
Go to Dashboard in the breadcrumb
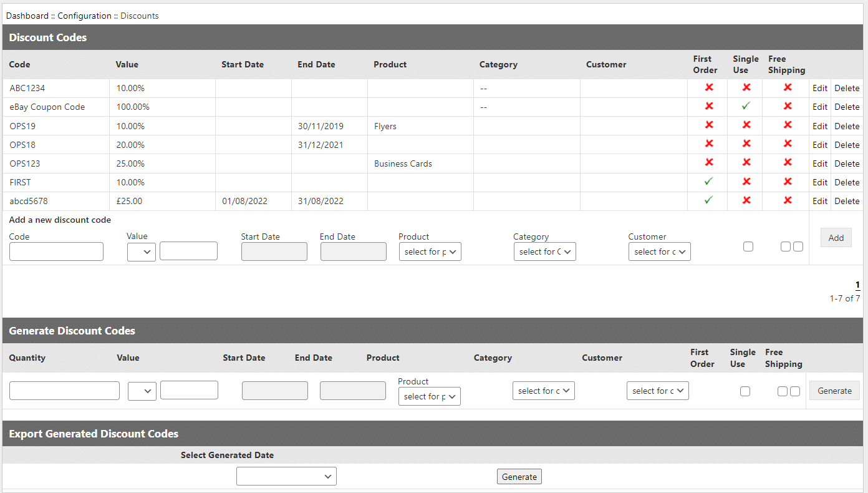27,16
